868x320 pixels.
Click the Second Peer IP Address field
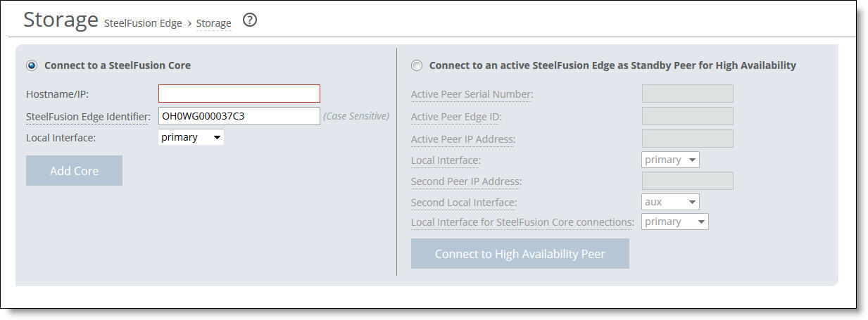(x=688, y=181)
